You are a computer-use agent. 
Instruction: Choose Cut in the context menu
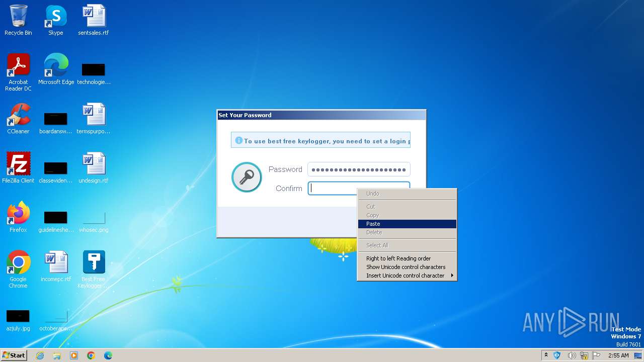tap(407, 207)
